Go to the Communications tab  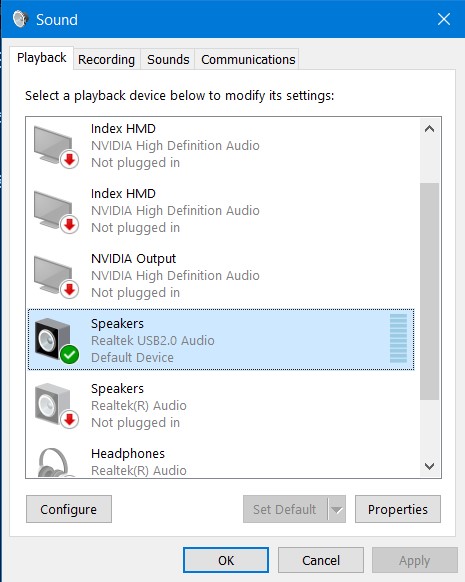(248, 59)
